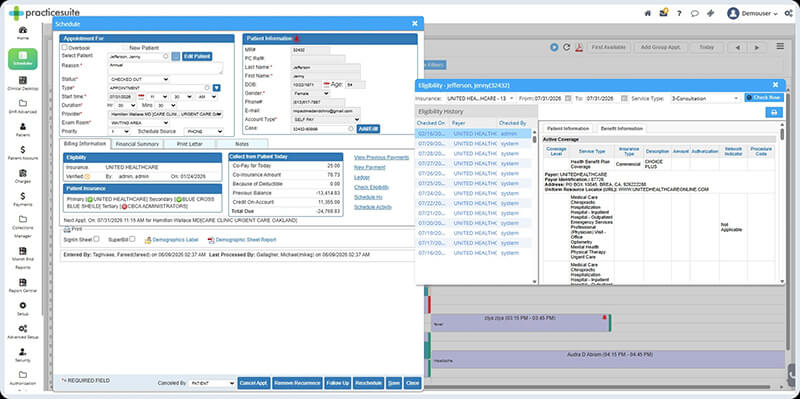Click the Reschedule button

click(x=368, y=383)
